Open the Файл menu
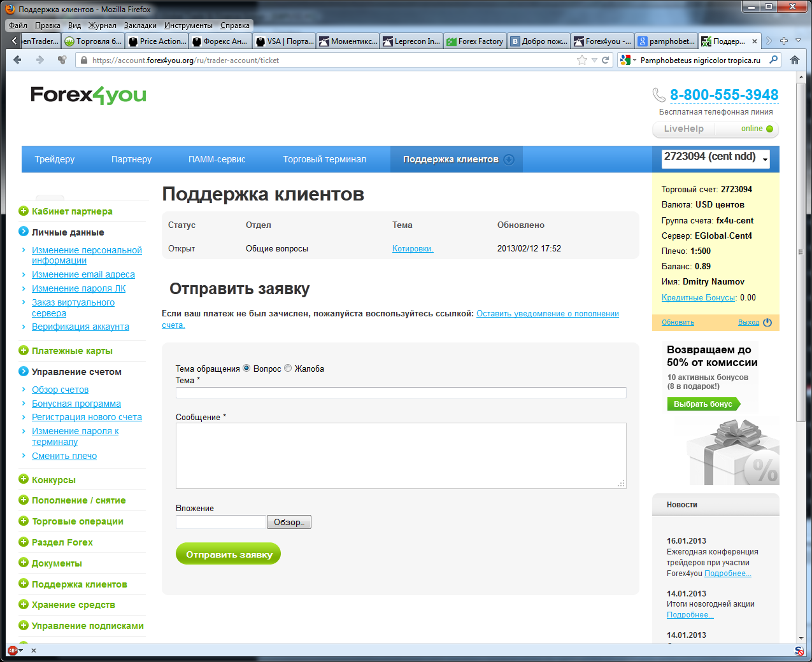The height and width of the screenshot is (662, 812). point(18,25)
